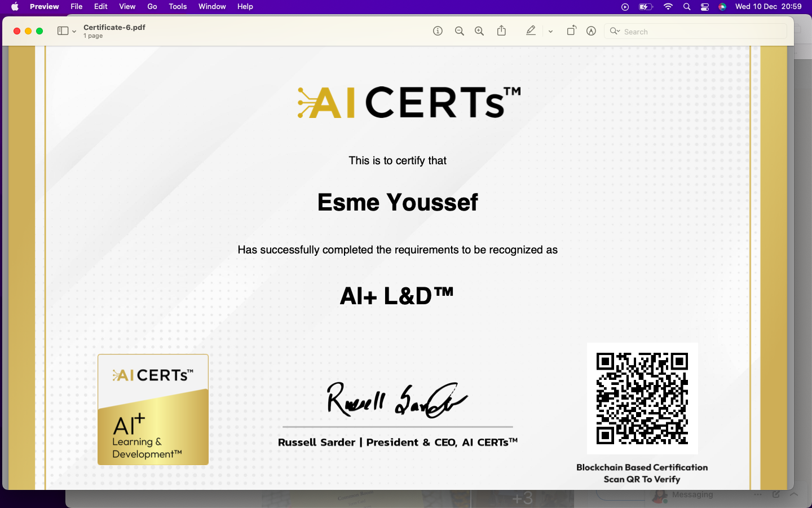
Task: Click the AI+ L&D™ certification title
Action: 396,296
